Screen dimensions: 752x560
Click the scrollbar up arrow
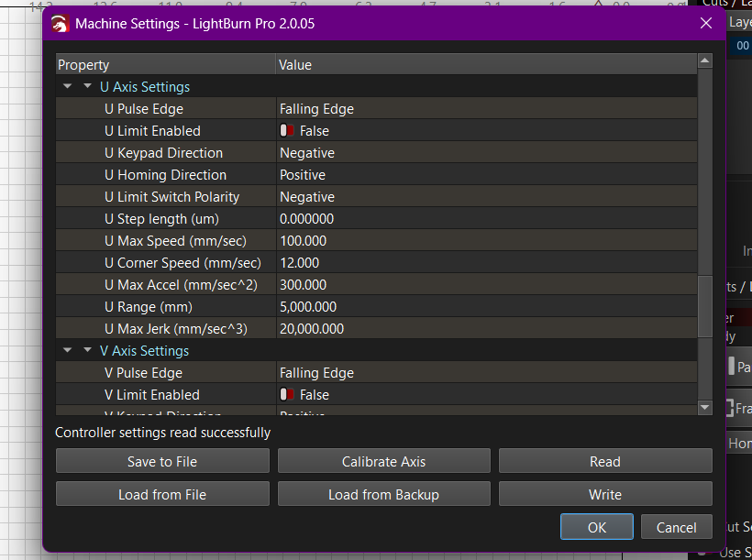[704, 61]
